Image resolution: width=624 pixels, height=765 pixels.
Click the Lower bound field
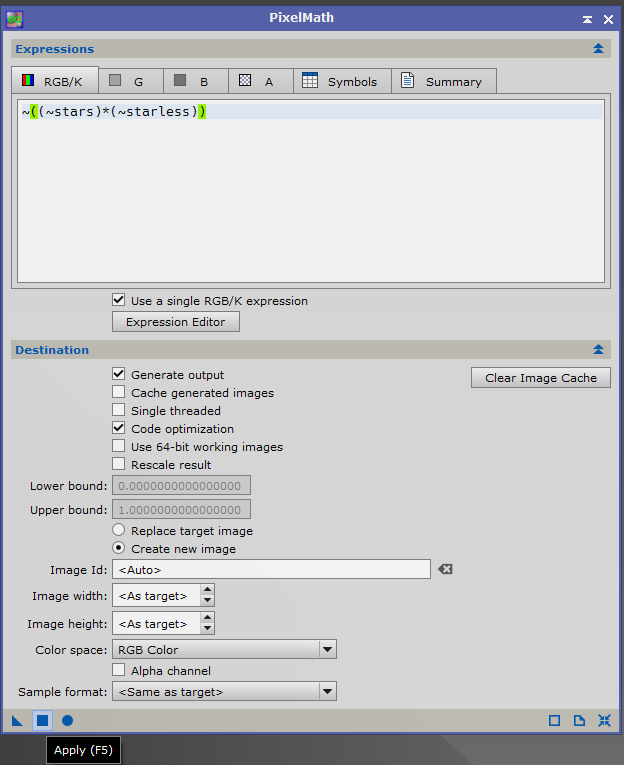181,485
